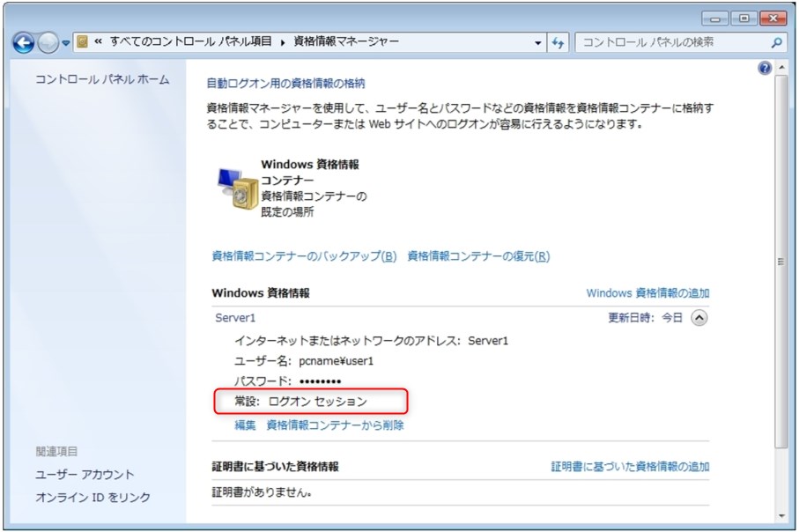Open オンライン ID をリンク link
This screenshot has width=799, height=532.
click(x=92, y=498)
